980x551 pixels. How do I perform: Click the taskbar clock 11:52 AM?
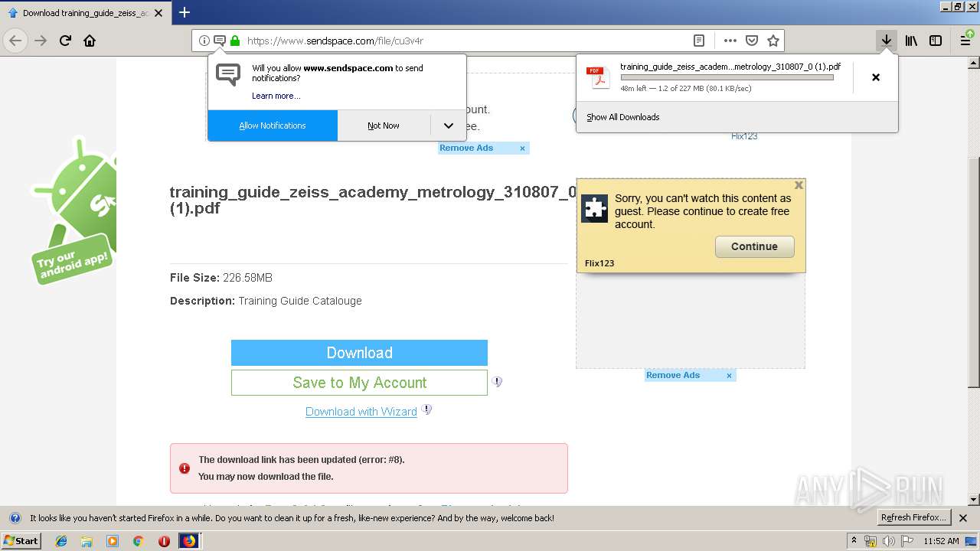[x=941, y=541]
